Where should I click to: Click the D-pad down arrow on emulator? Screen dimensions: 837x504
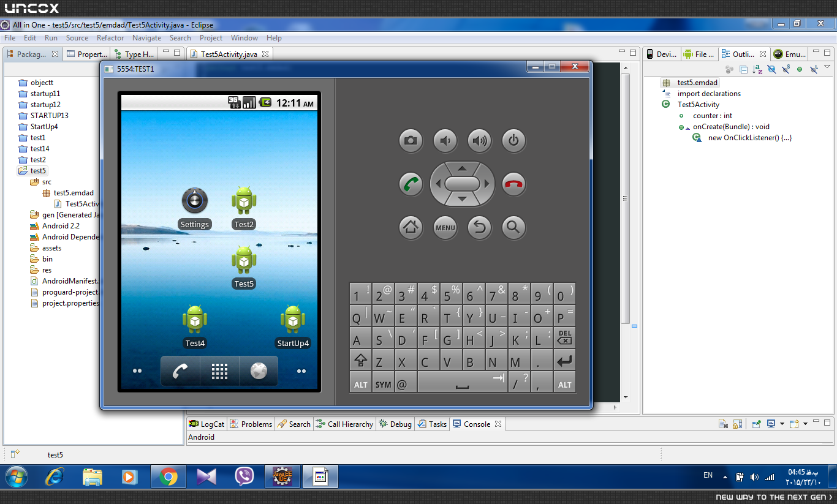pos(463,200)
